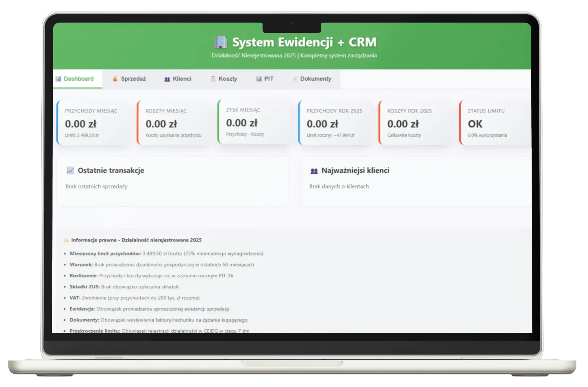Click the PIT chart icon
Viewport: 588px width, 387px height.
coord(258,79)
